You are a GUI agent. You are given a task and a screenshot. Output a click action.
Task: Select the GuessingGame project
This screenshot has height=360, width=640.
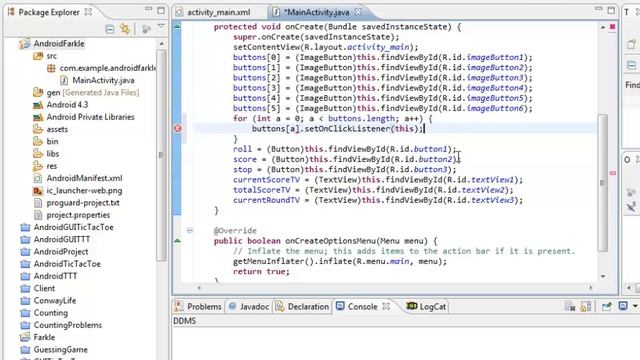(x=60, y=350)
